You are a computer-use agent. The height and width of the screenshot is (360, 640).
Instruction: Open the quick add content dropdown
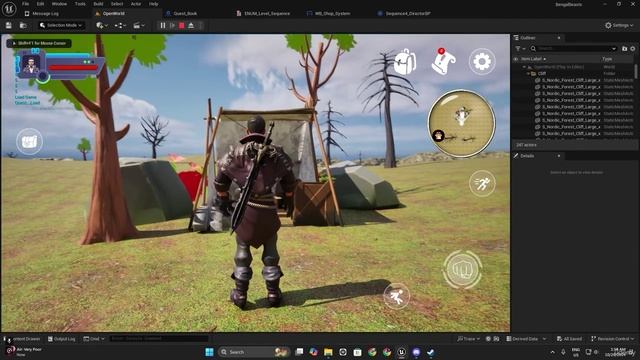click(x=102, y=25)
